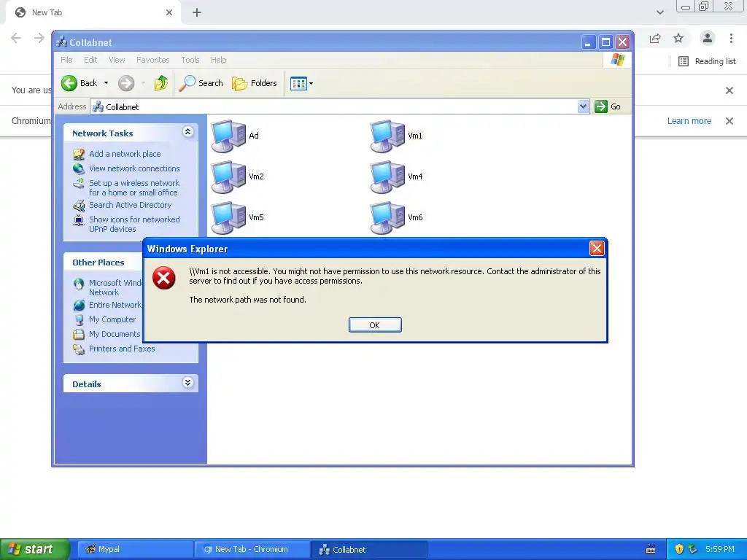Click the Add a network place icon

click(x=79, y=154)
